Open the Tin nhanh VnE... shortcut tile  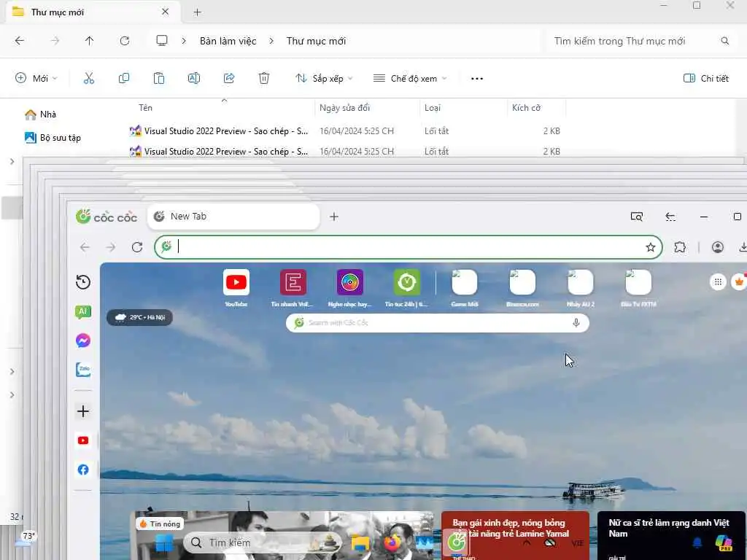293,287
